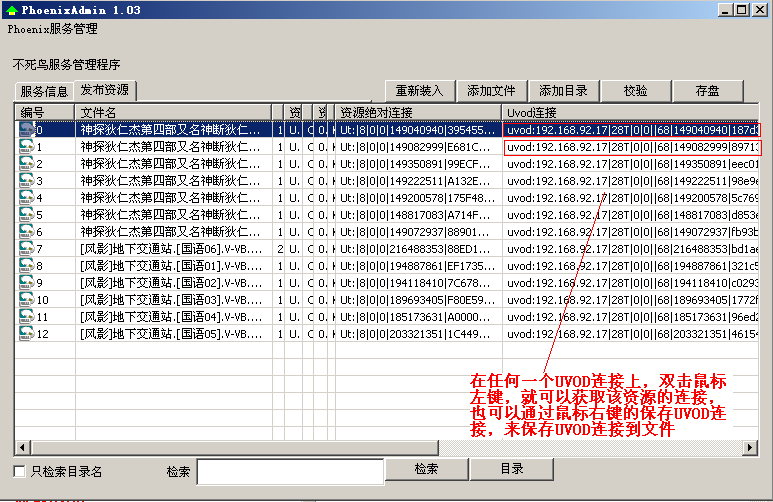Click the horizontal scrollbar right arrow
This screenshot has height=502, width=773.
(750, 447)
